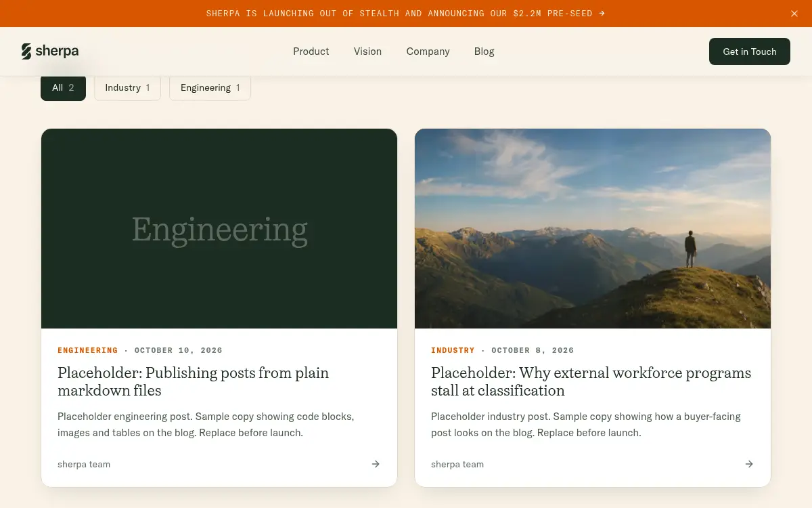Click the arrow icon on industry card
Viewport: 812px width, 508px height.
click(749, 464)
